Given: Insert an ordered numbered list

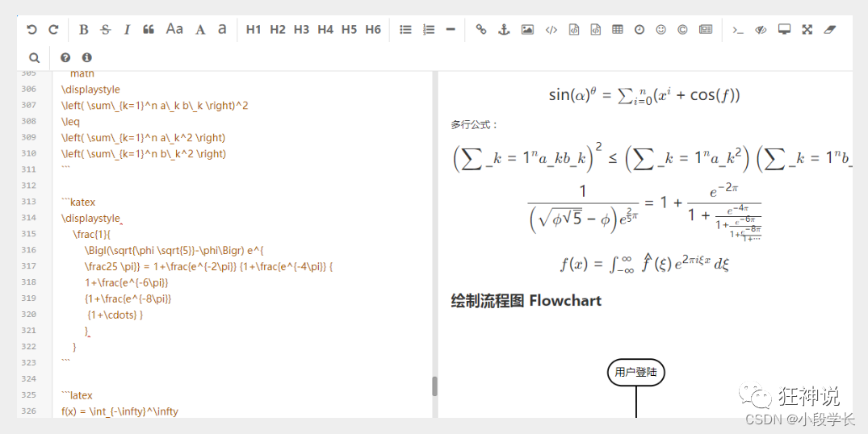Looking at the screenshot, I should coord(429,30).
